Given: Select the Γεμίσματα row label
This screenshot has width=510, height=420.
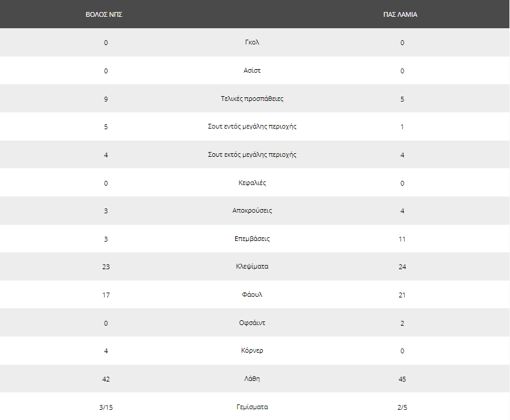Looking at the screenshot, I should pyautogui.click(x=252, y=407).
